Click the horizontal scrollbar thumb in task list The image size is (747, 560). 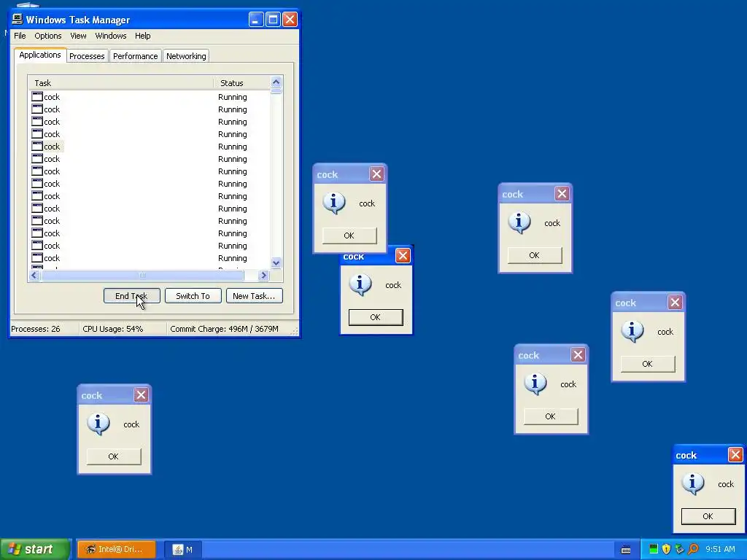(142, 275)
